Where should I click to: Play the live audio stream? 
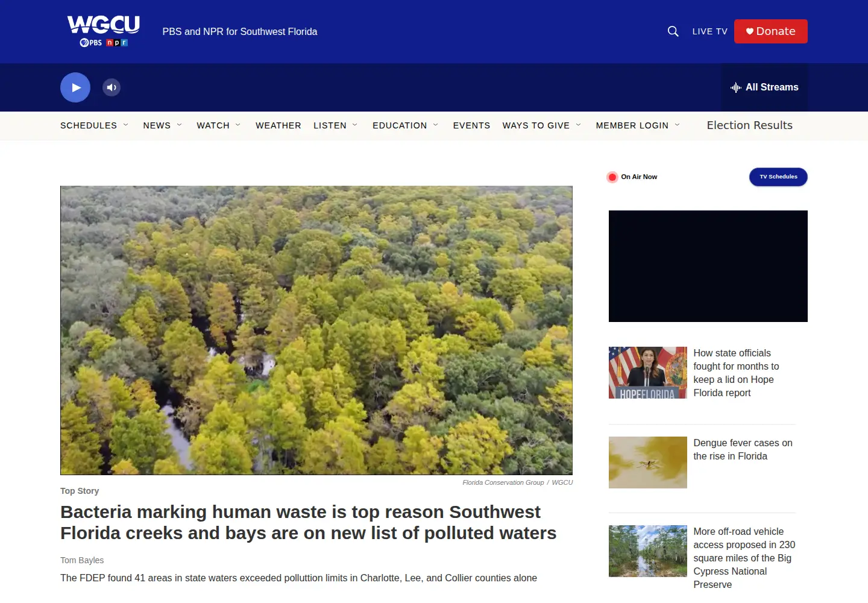click(x=75, y=87)
